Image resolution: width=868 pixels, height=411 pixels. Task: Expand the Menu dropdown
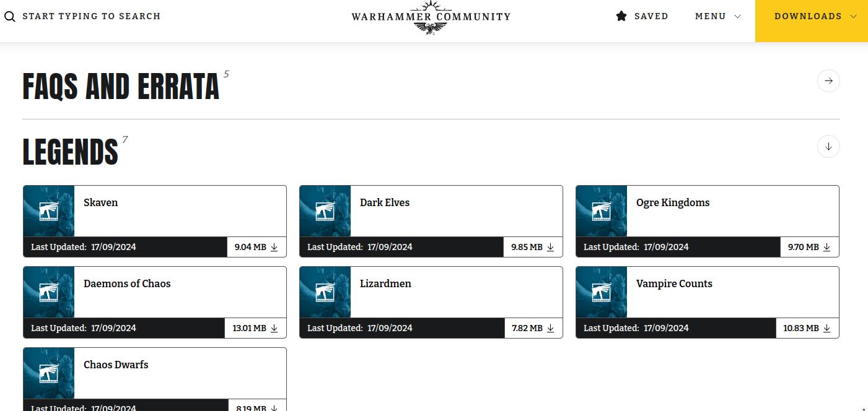pyautogui.click(x=718, y=16)
